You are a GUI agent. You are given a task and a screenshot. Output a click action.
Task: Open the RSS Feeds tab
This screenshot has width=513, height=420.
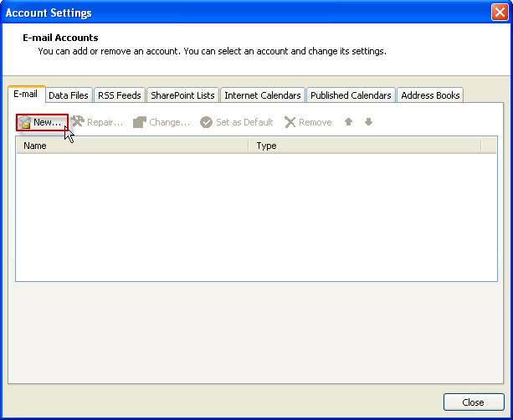tap(120, 95)
